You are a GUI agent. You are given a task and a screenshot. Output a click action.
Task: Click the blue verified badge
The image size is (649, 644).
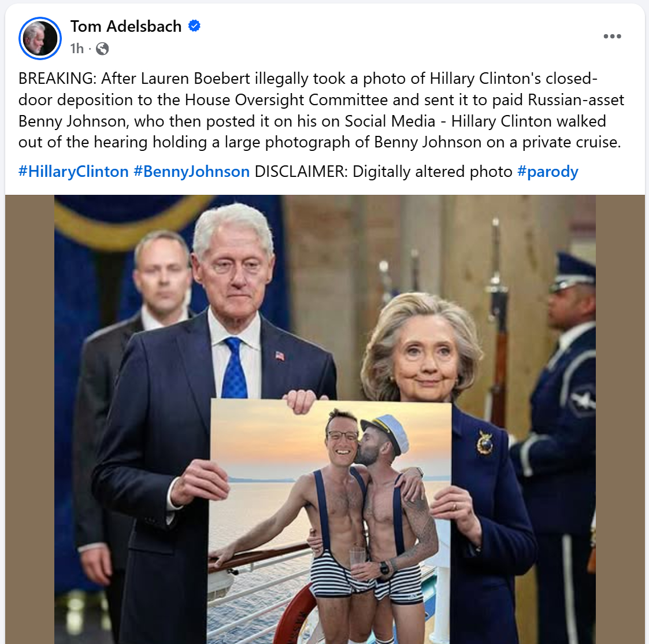194,26
